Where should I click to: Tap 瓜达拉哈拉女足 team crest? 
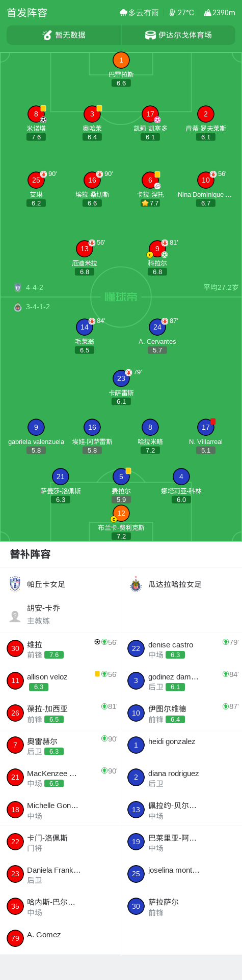[x=136, y=584]
